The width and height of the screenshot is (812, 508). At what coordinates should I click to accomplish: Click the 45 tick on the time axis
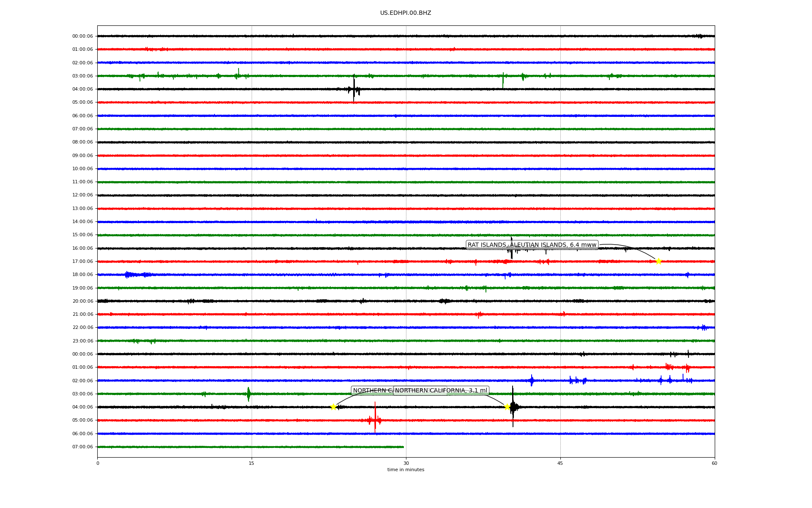[x=560, y=463]
